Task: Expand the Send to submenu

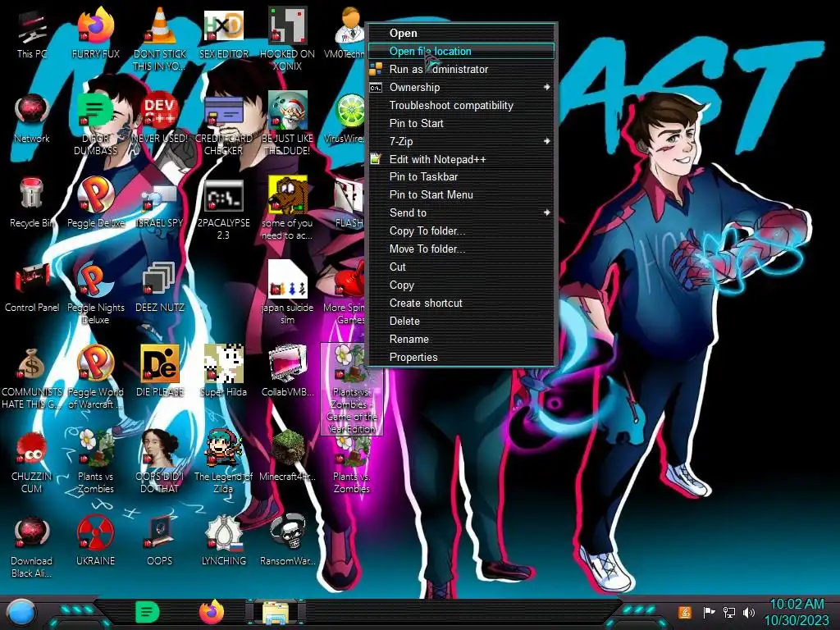Action: pos(461,212)
